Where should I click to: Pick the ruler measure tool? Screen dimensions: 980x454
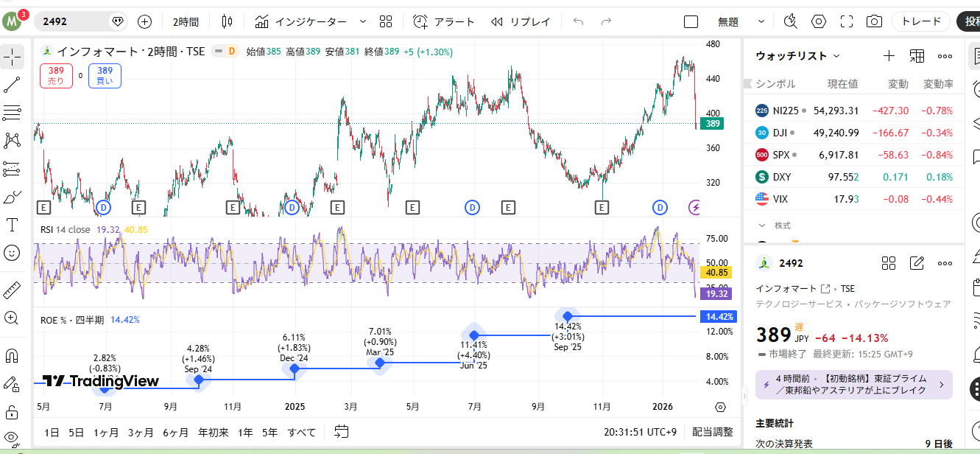tap(12, 290)
